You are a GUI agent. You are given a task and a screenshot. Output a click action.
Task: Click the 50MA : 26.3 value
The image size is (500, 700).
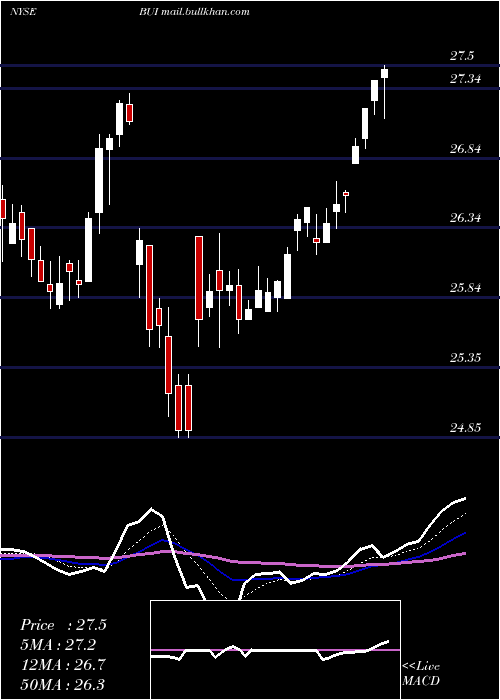pos(63,684)
